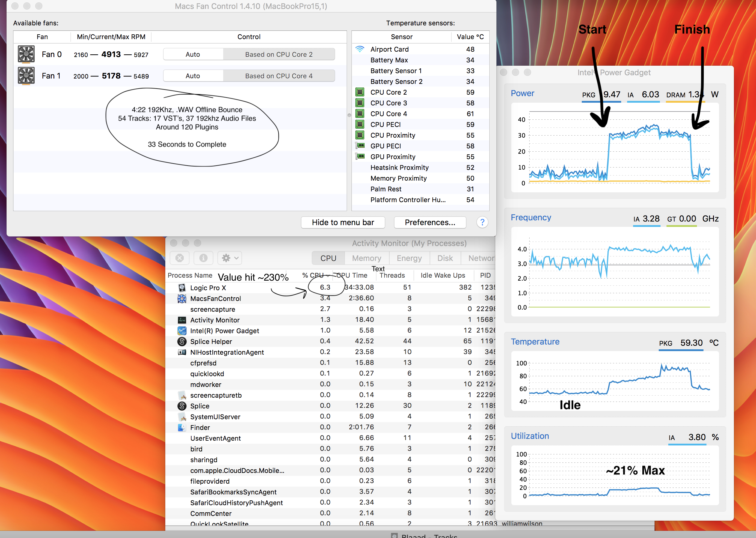This screenshot has height=538, width=756.
Task: Select the cfprefsd process row
Action: click(330, 363)
